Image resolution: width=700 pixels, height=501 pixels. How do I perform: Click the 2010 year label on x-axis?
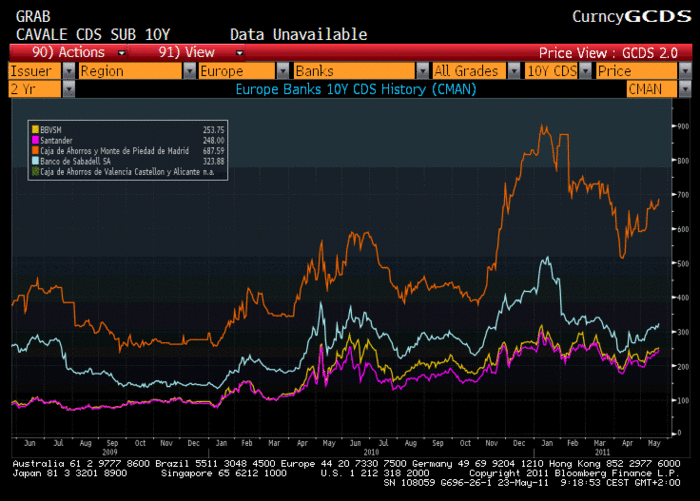[371, 452]
